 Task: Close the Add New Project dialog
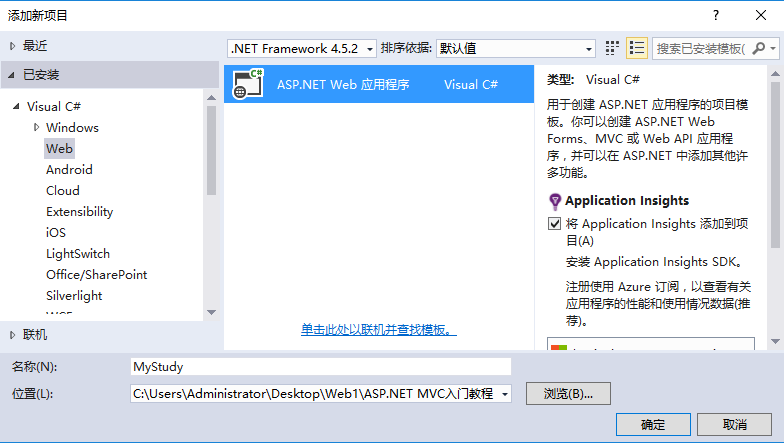(x=760, y=16)
